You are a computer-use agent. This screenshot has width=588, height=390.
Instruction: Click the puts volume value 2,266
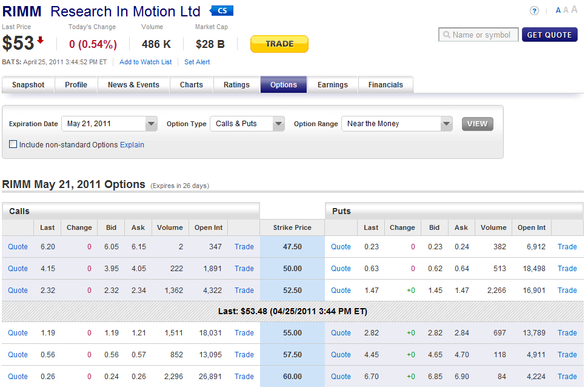(x=496, y=290)
